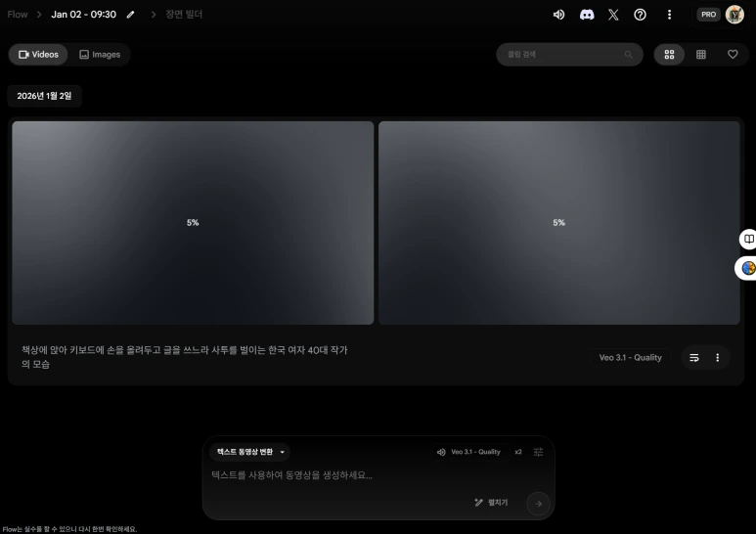
Task: Select the small grid view toggle
Action: [701, 55]
